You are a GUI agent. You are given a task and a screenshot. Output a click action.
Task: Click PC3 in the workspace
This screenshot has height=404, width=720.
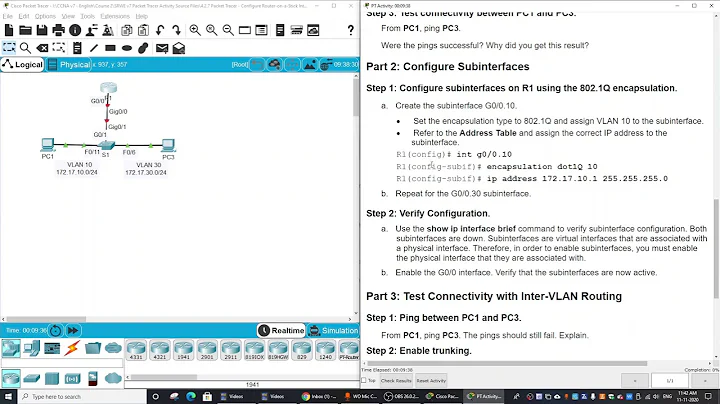pyautogui.click(x=168, y=145)
